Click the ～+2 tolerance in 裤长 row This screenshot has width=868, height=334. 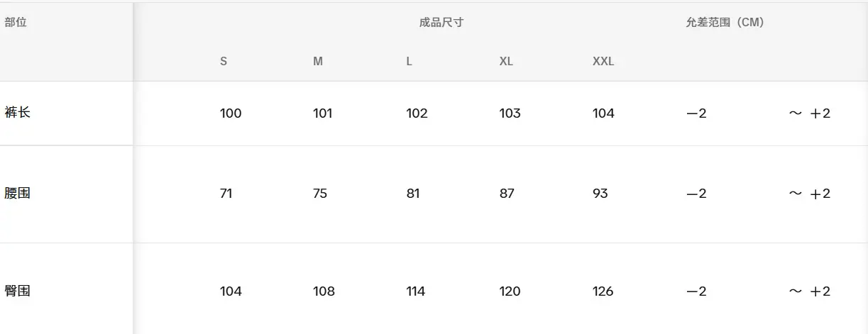[810, 113]
